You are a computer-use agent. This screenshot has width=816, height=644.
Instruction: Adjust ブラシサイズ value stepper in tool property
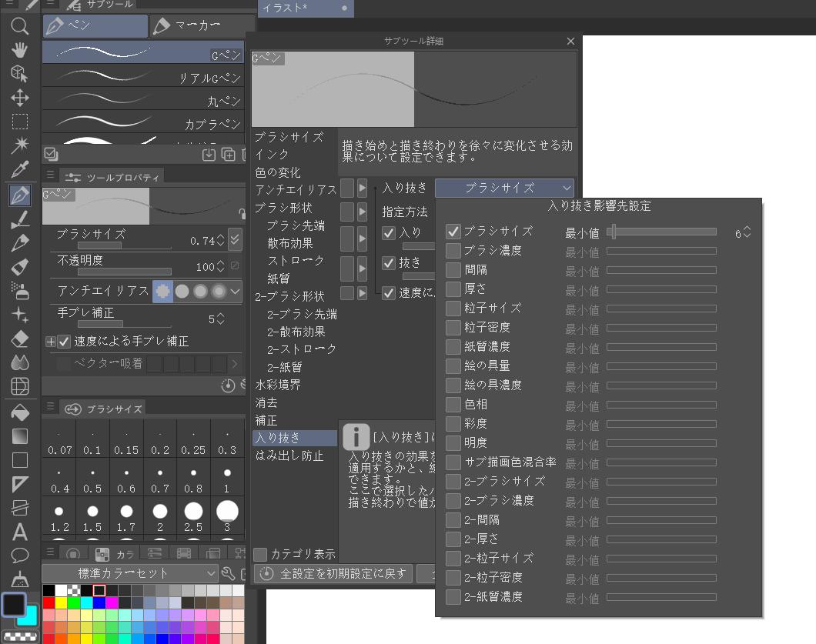pyautogui.click(x=221, y=240)
